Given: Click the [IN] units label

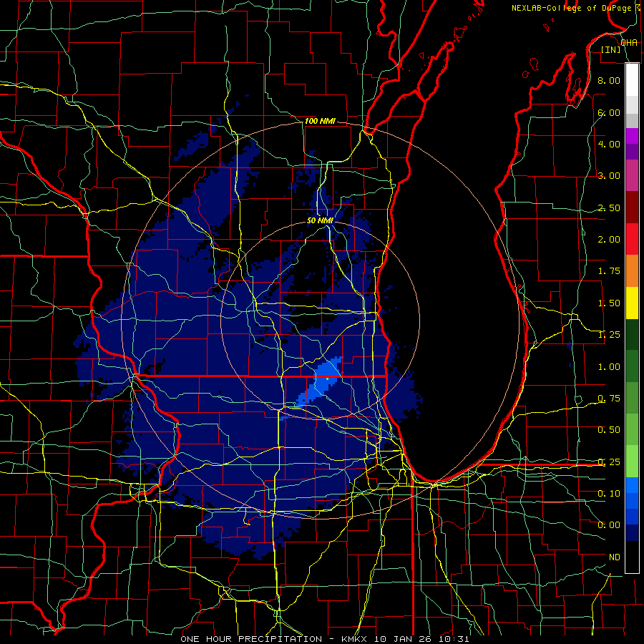Looking at the screenshot, I should click(611, 49).
